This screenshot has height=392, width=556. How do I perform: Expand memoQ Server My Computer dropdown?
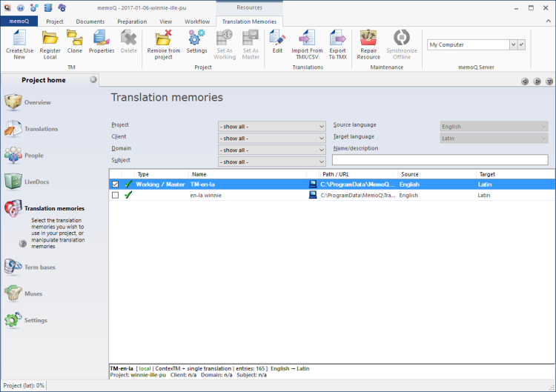point(513,44)
